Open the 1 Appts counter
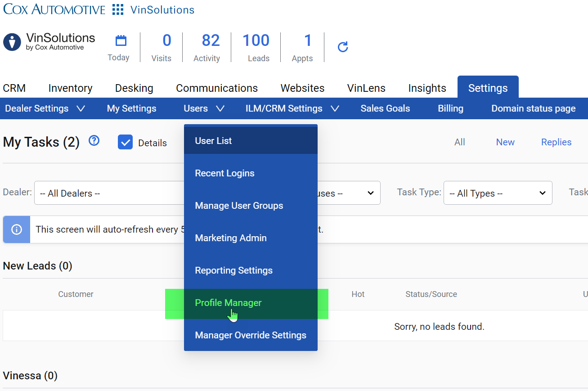The width and height of the screenshot is (588, 391). tap(302, 47)
